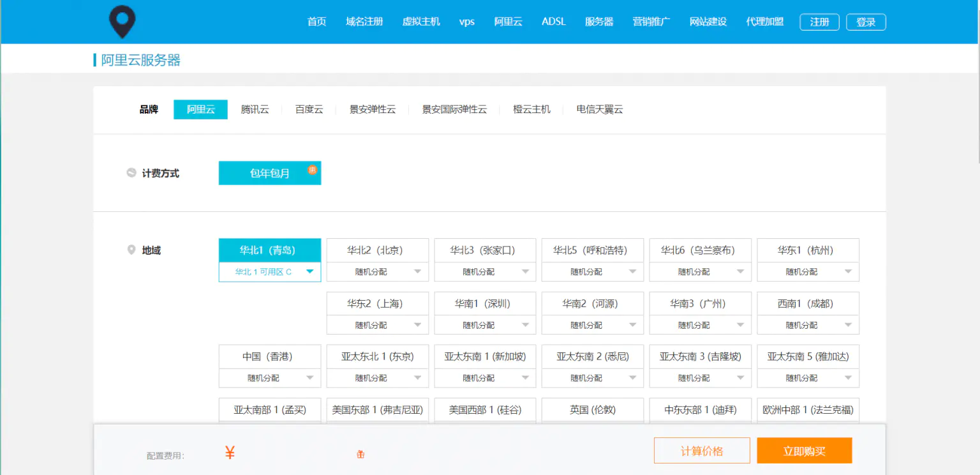Select region 美国西部 1 (硅谷)

(485, 410)
